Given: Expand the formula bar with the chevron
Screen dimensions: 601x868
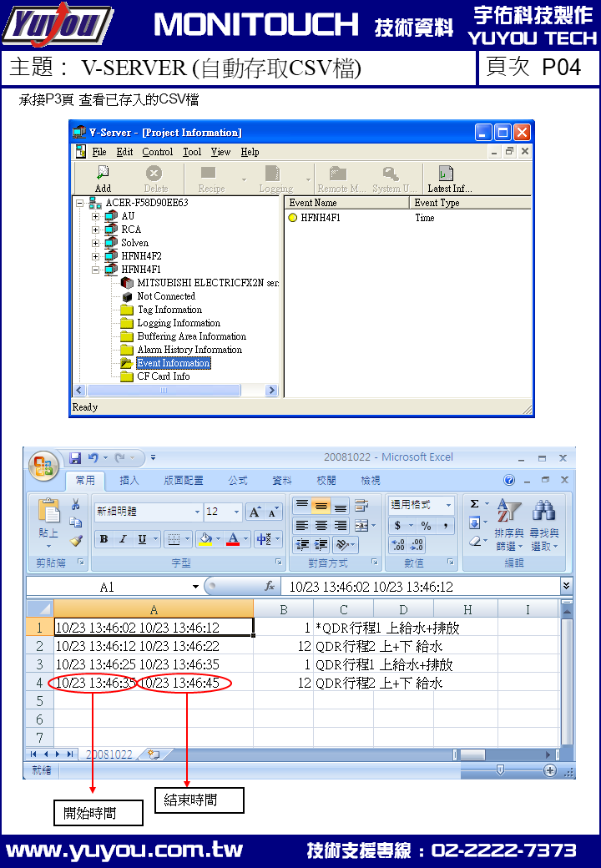Looking at the screenshot, I should click(x=566, y=586).
